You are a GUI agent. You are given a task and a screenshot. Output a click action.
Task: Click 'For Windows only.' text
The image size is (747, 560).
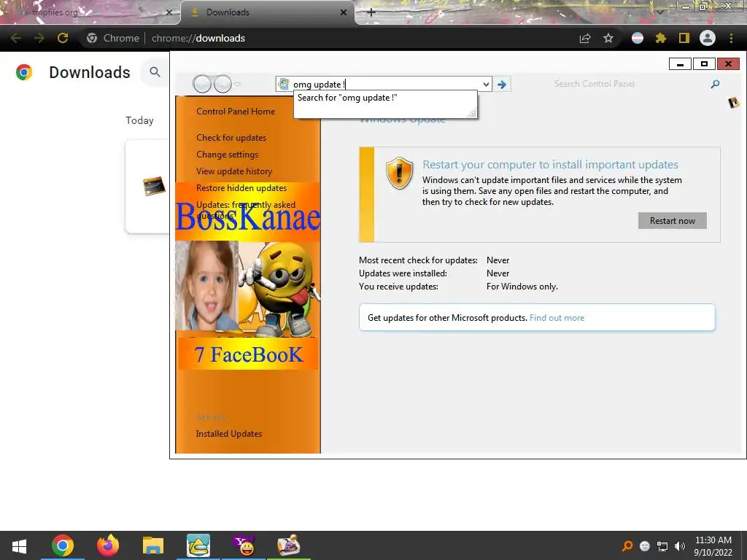click(522, 286)
